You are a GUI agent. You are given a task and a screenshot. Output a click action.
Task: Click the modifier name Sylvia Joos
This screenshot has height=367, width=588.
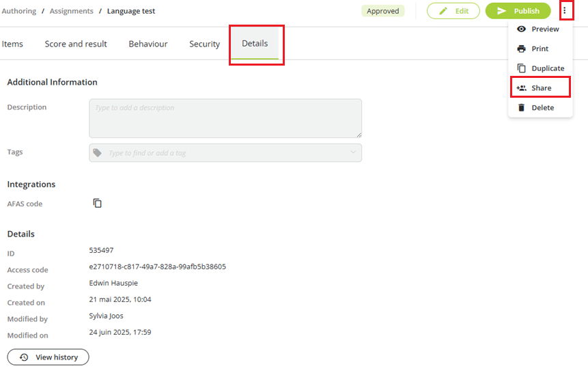106,316
